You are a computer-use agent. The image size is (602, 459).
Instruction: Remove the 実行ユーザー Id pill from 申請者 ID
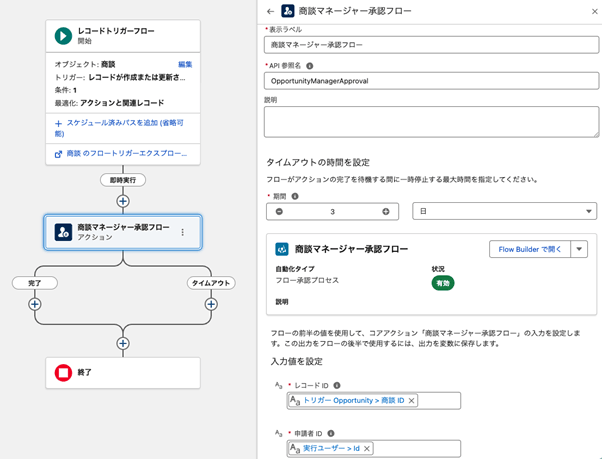367,449
